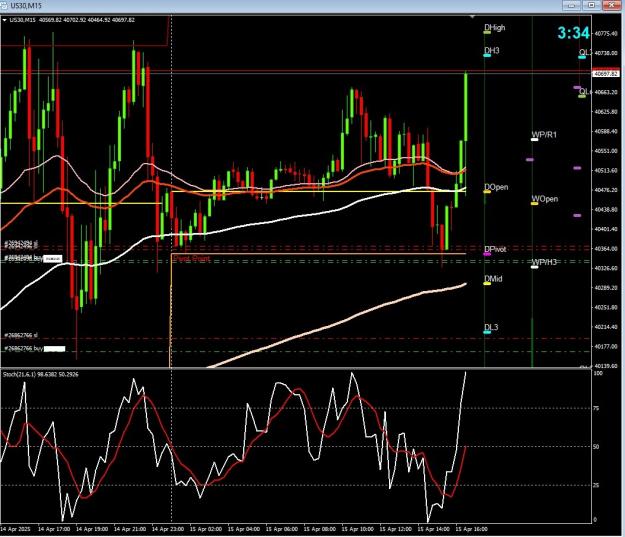
Task: Click the yellow DOpen marker dash
Action: point(487,192)
